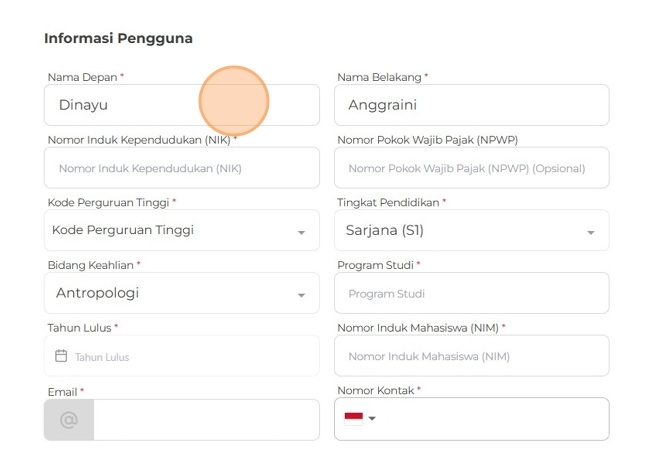Click the Kode Perguruan Tinggi placeholder text
Image resolution: width=650 pixels, height=454 pixels.
click(123, 230)
